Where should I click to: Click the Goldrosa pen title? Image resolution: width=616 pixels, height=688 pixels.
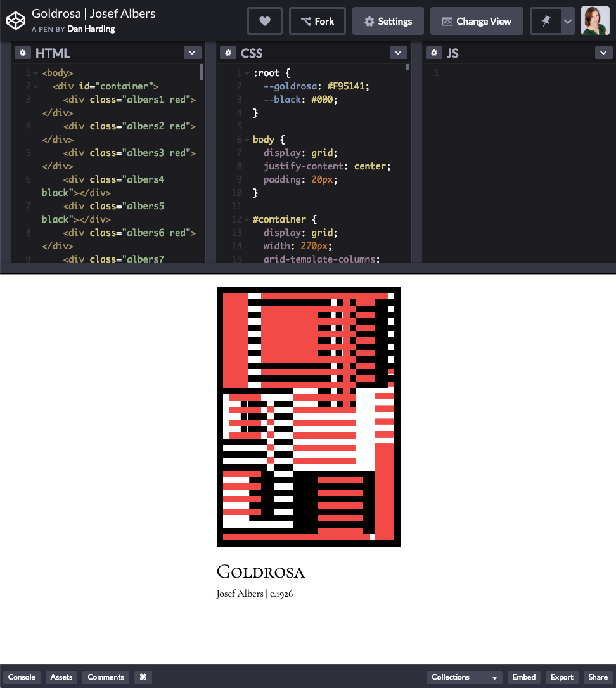click(x=93, y=13)
